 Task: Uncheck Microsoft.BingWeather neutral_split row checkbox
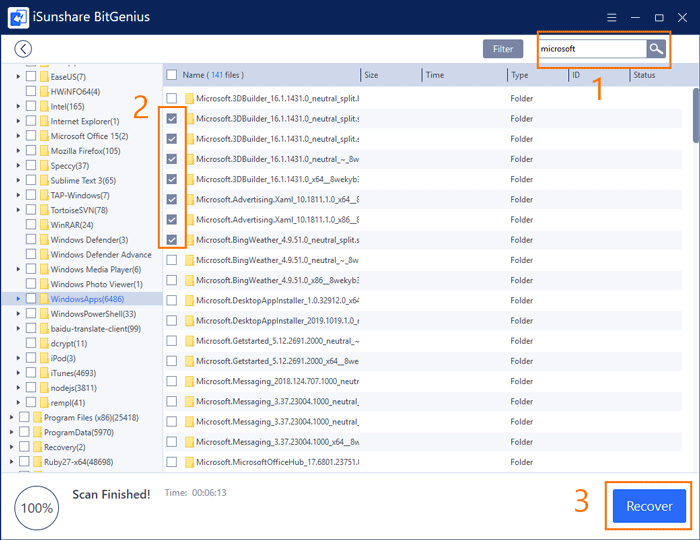(x=171, y=240)
